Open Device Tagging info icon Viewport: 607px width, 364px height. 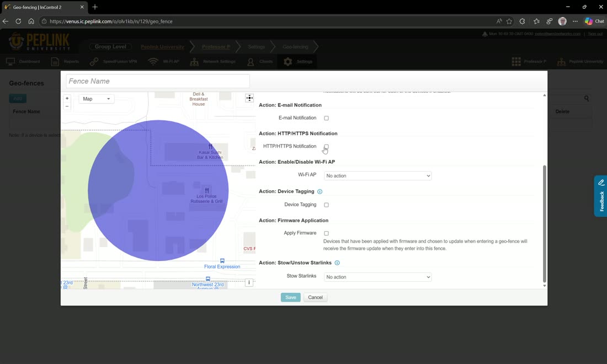[320, 191]
